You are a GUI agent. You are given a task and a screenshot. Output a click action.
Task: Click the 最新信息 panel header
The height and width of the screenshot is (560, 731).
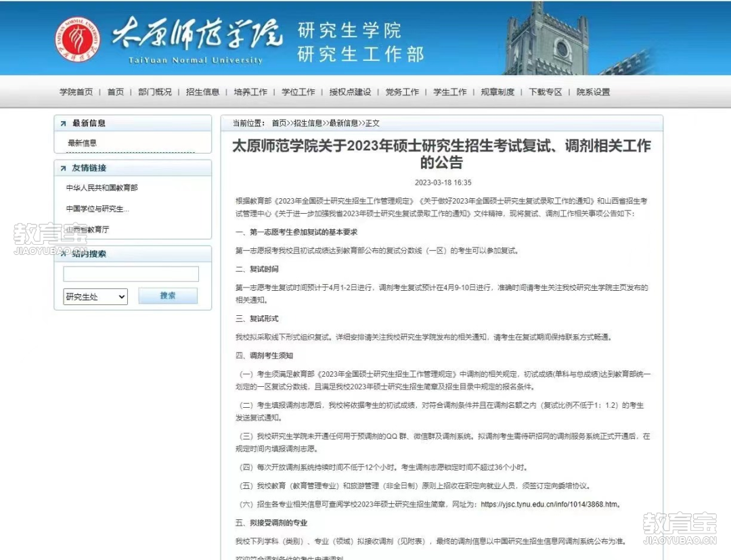click(133, 124)
